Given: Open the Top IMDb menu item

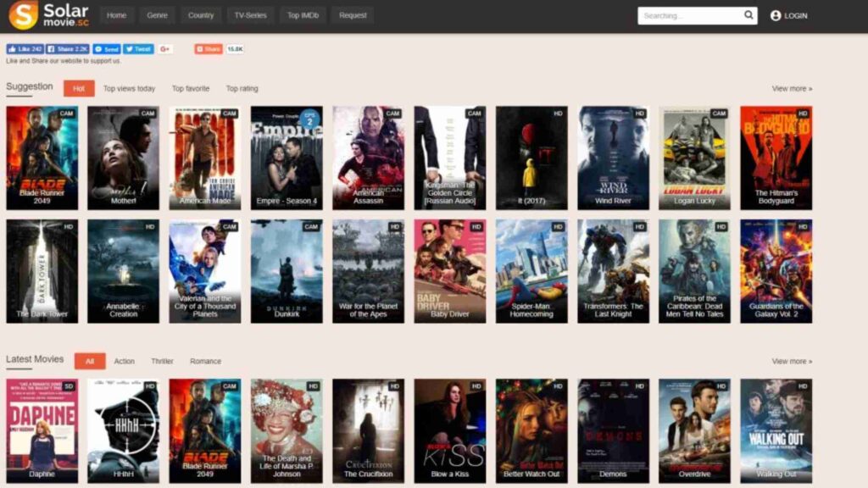Looking at the screenshot, I should 302,15.
